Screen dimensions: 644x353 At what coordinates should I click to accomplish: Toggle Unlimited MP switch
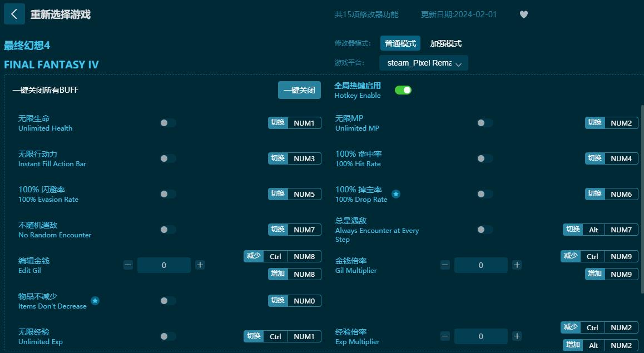(x=485, y=123)
